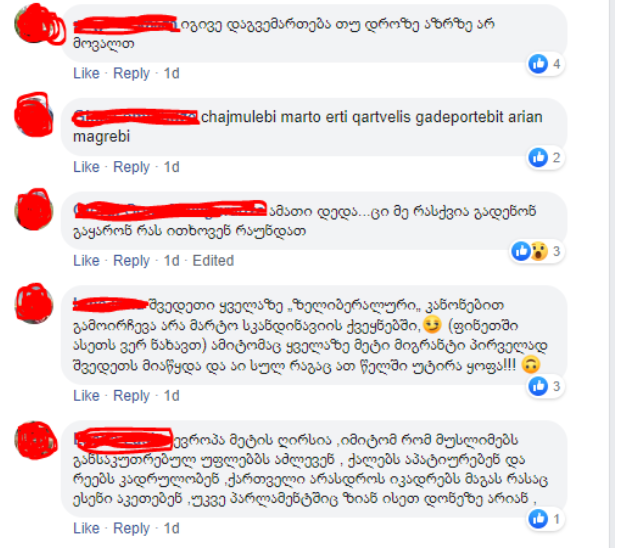Open redacted author name on chajmulebi comment
The height and width of the screenshot is (555, 629).
[136, 117]
